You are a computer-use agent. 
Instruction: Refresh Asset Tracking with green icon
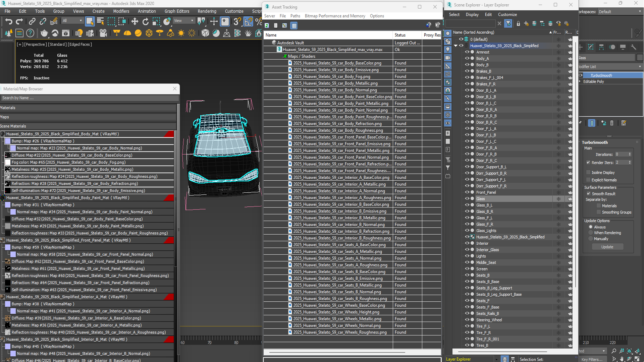267,25
